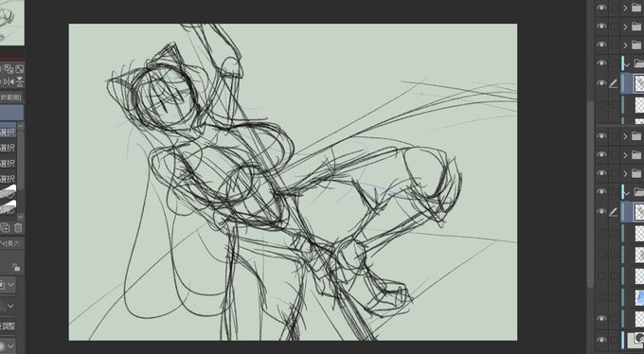Open the dropdown just below the padlock icon

click(x=8, y=284)
